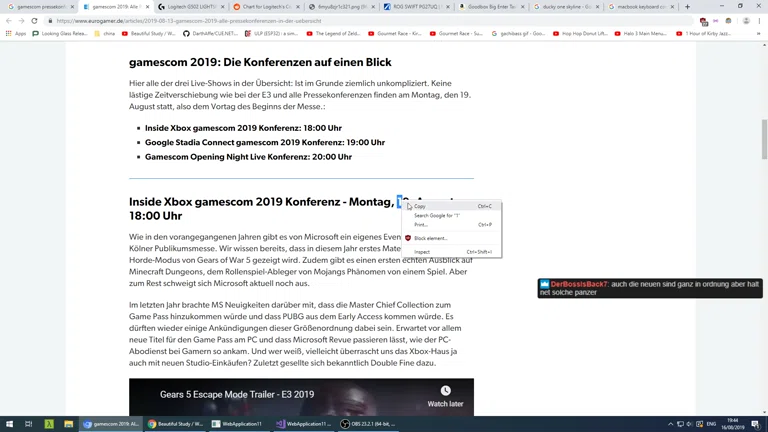The height and width of the screenshot is (432, 768).
Task: Choose Print in the context menu
Action: click(421, 225)
